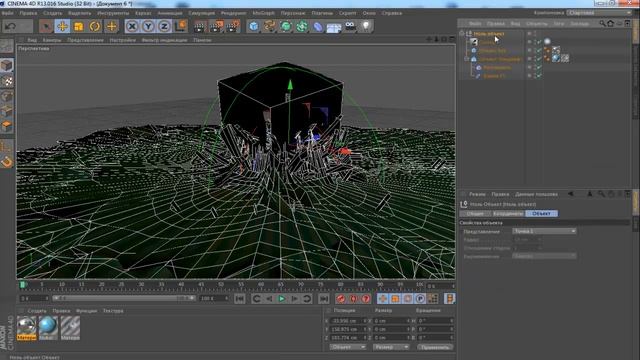Click the Undo arrow icon
The height and width of the screenshot is (360, 640).
[11, 26]
